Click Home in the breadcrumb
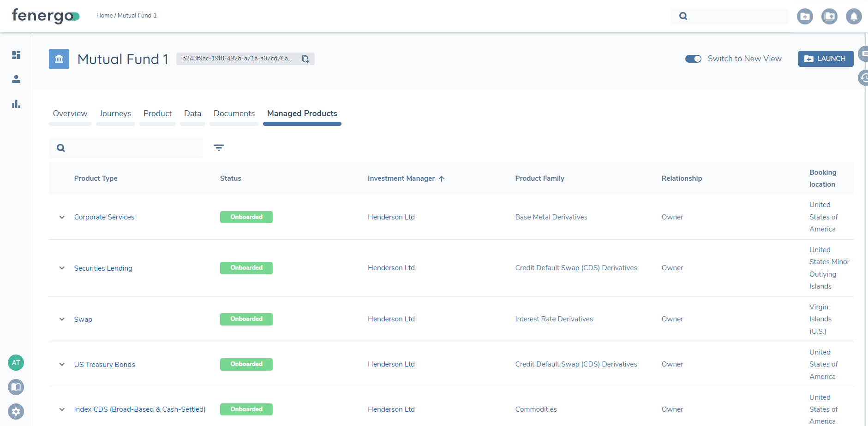The image size is (868, 426). (x=104, y=16)
